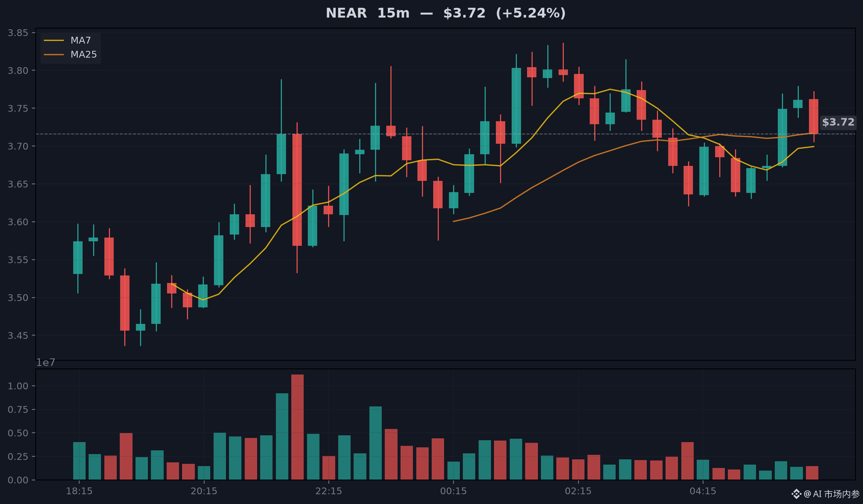The image size is (863, 504).
Task: Click the MA25 orange legend line swatch
Action: [x=54, y=54]
